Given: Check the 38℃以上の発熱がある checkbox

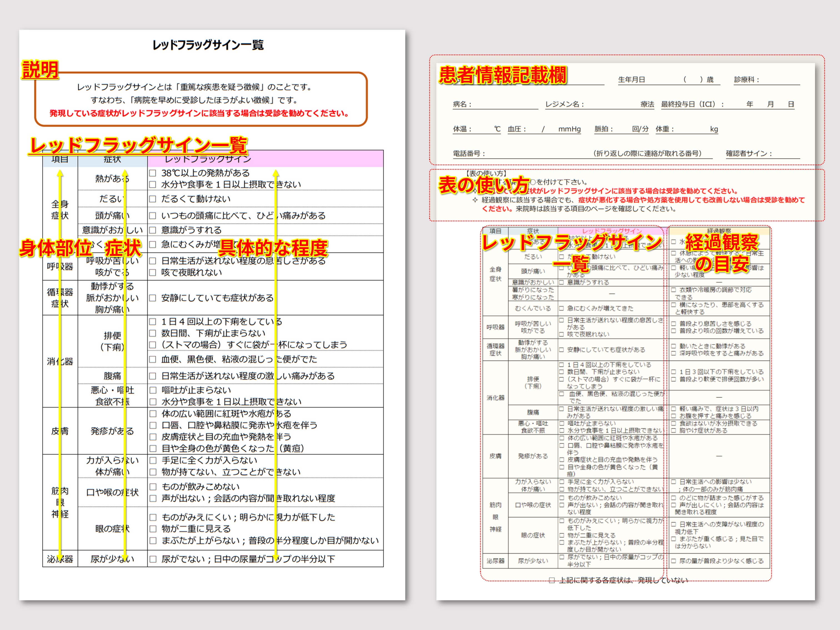Looking at the screenshot, I should (153, 173).
